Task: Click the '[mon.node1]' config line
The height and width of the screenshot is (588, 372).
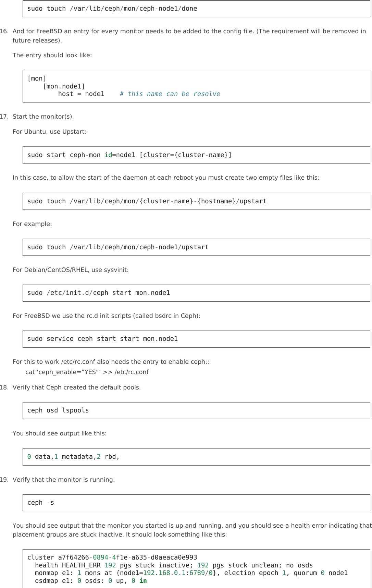Action: click(64, 86)
